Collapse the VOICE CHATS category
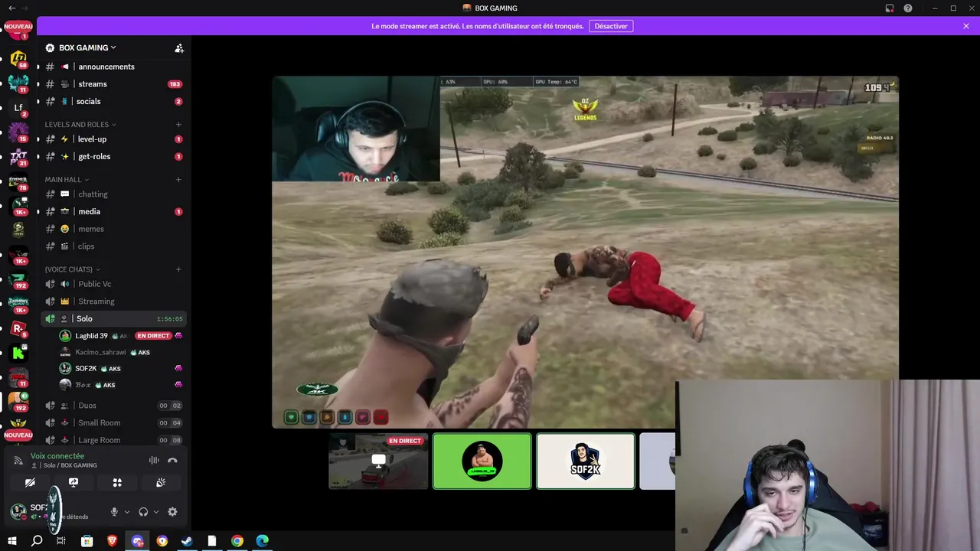This screenshot has width=980, height=551. click(x=73, y=269)
